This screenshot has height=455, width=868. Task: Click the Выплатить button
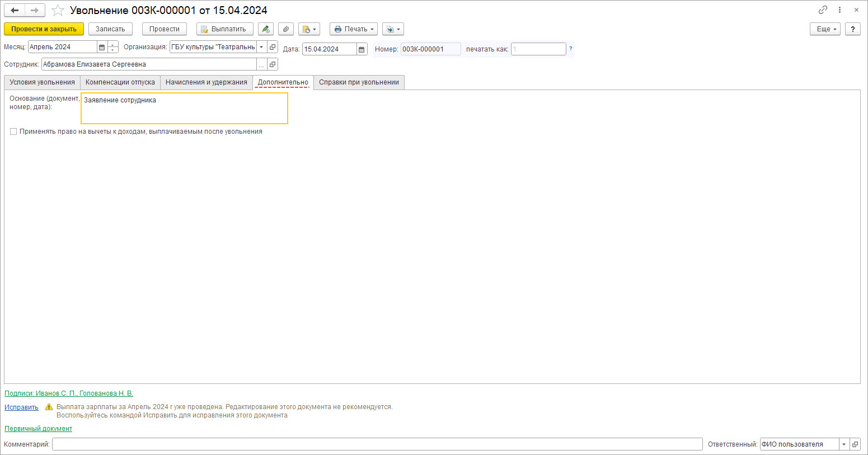[225, 29]
